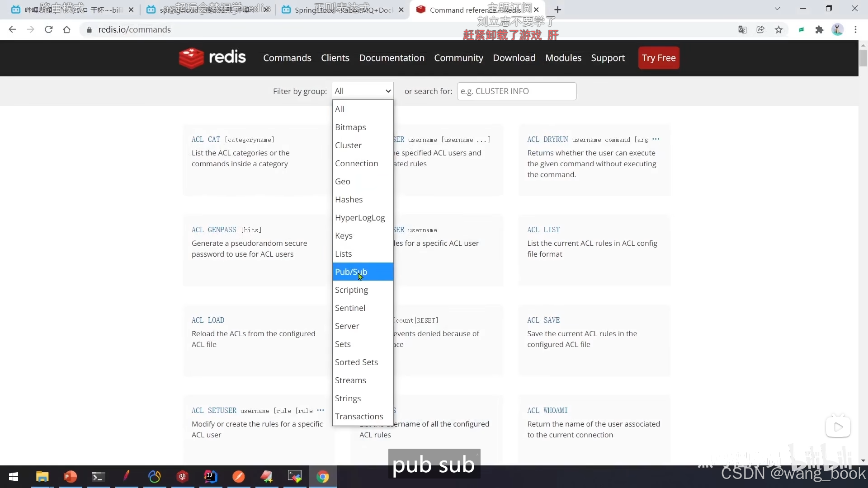
Task: Open the ACL DRYRUN command
Action: (547, 140)
